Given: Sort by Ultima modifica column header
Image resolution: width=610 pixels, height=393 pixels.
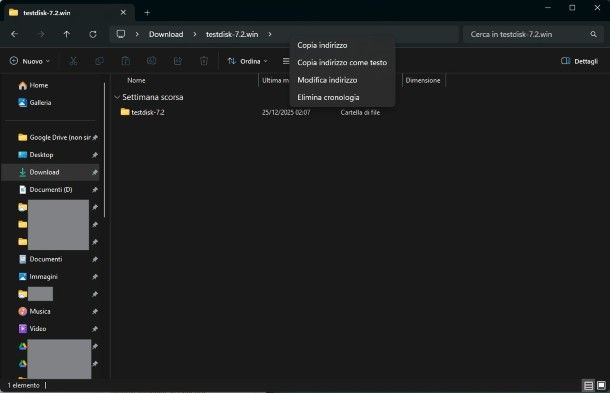Looking at the screenshot, I should 275,80.
